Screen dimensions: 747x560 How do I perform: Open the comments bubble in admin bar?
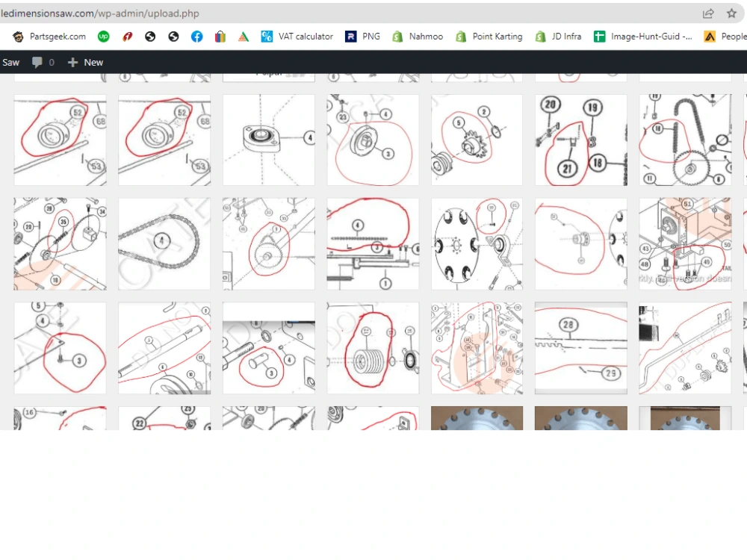pyautogui.click(x=43, y=63)
